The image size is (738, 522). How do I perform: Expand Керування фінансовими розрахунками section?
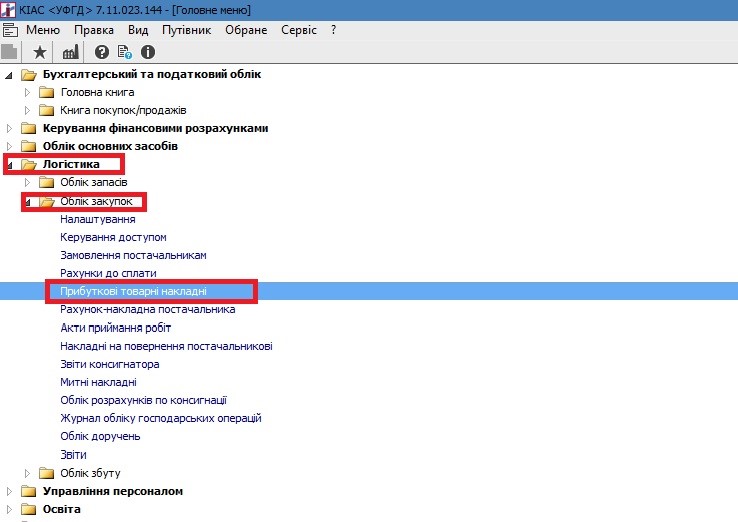point(11,128)
